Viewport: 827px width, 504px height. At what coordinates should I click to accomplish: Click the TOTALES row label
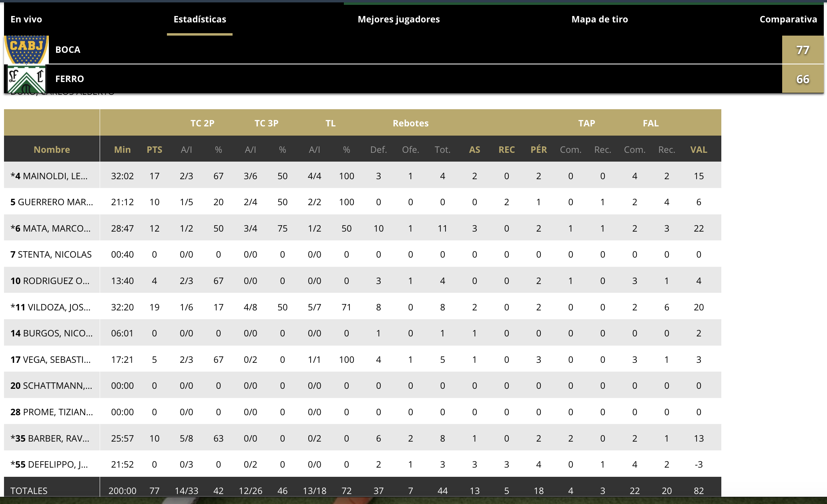coord(29,491)
